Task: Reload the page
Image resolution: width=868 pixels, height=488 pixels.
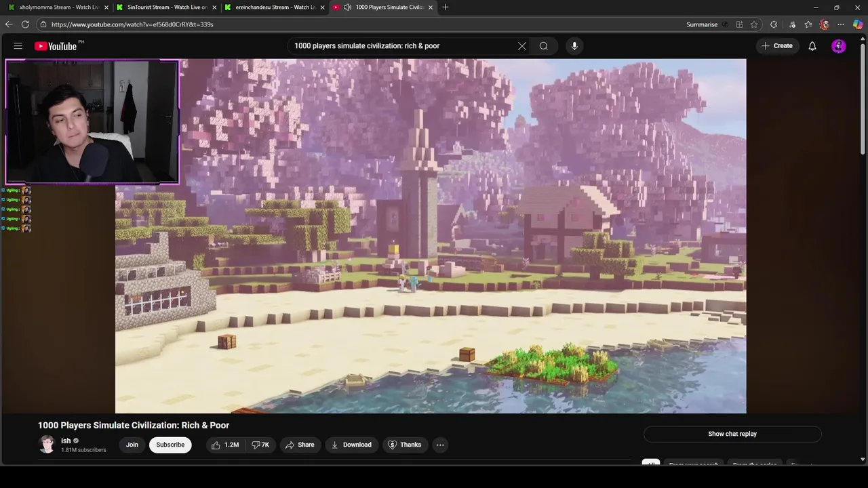Action: [x=25, y=24]
